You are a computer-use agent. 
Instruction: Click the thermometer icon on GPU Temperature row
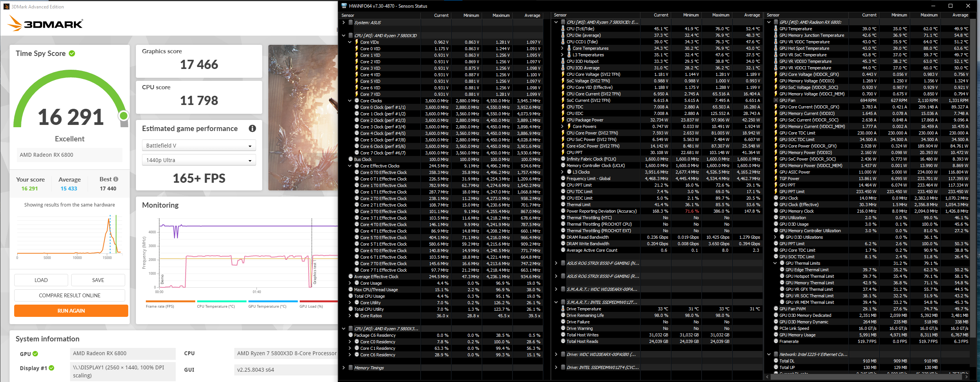pos(776,29)
